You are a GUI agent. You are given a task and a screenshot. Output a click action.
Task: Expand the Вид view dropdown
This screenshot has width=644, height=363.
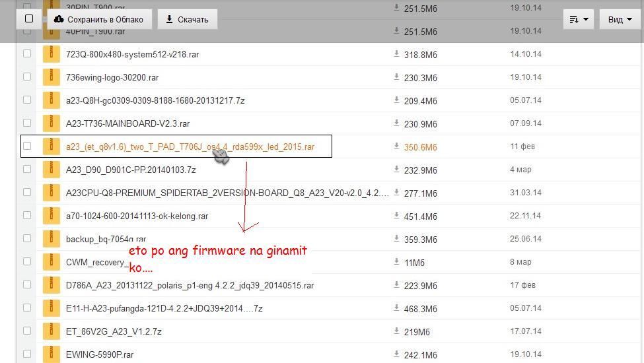(620, 19)
